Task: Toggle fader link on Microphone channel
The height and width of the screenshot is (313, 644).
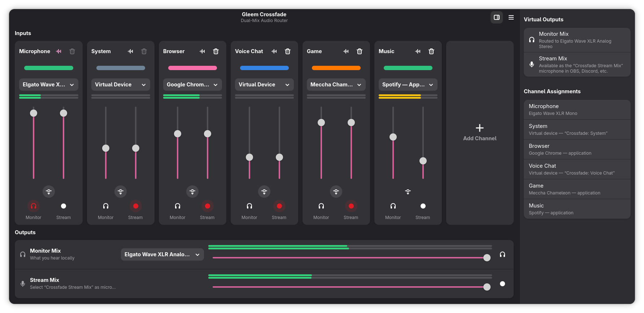Action: point(49,192)
